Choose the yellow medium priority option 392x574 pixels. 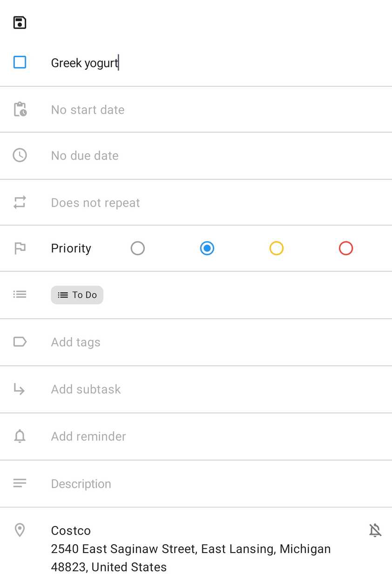coord(277,248)
